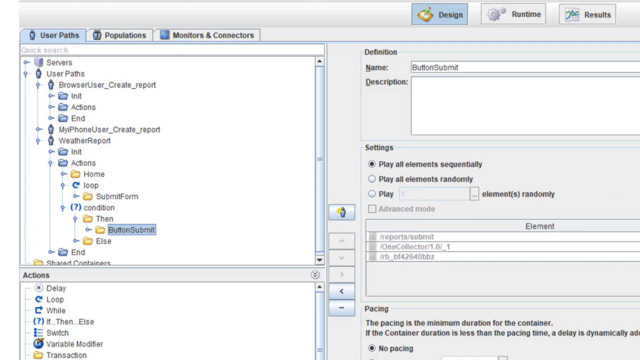
Task: Select the ButtonSubmit tree item
Action: click(131, 230)
